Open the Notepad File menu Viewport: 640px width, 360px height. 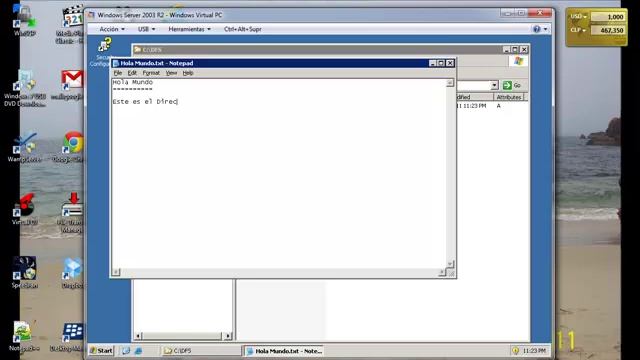pos(118,73)
